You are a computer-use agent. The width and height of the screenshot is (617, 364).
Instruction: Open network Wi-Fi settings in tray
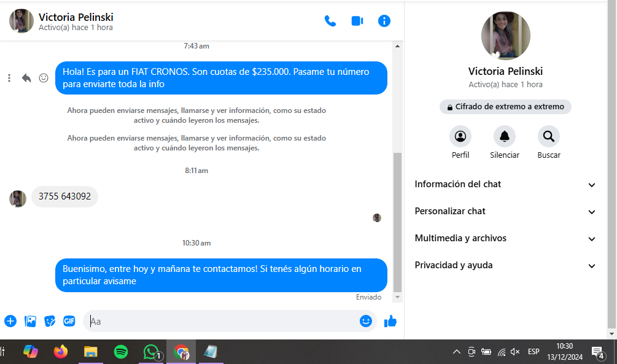click(x=502, y=352)
